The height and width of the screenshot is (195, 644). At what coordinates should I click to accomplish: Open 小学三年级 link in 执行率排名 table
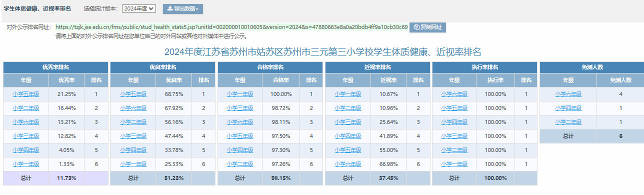(x=454, y=136)
